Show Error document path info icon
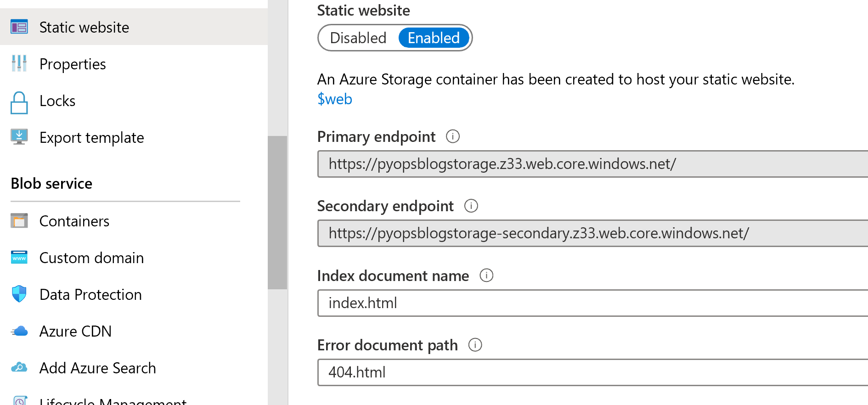This screenshot has height=405, width=868. pyautogui.click(x=475, y=344)
